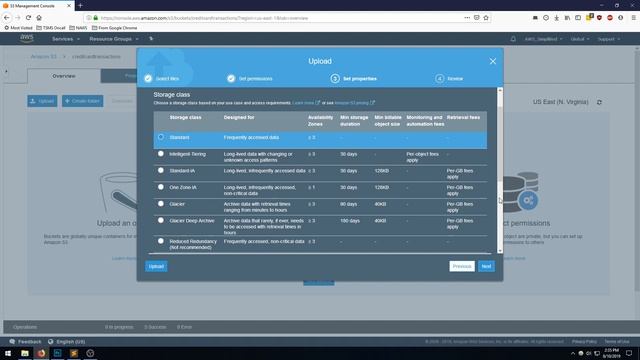Open the notifications bell icon
The image size is (640, 360).
[x=513, y=39]
